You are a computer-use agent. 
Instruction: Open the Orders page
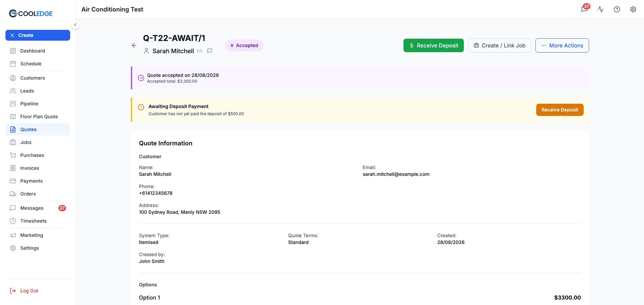coord(38,194)
